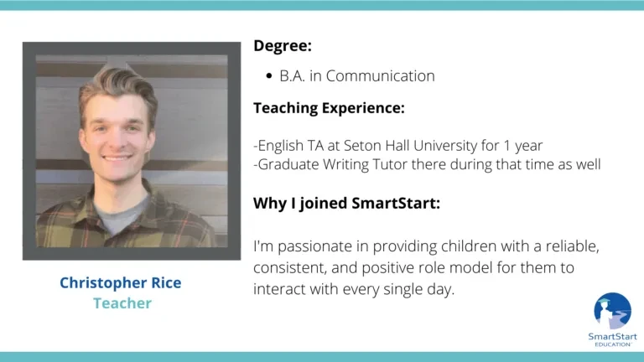
Task: Click the name Christopher Rice under the photo
Action: (x=121, y=282)
